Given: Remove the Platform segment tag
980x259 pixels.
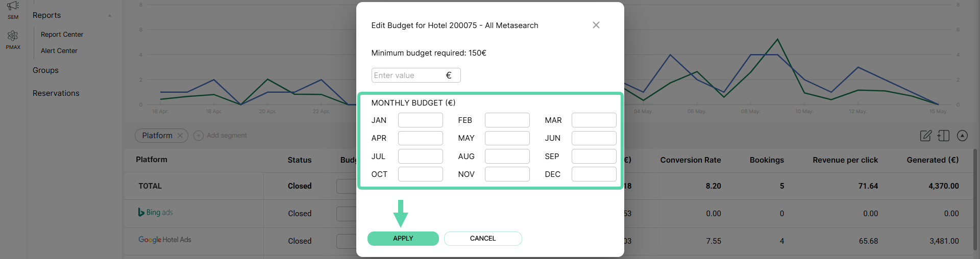Looking at the screenshot, I should tap(180, 136).
